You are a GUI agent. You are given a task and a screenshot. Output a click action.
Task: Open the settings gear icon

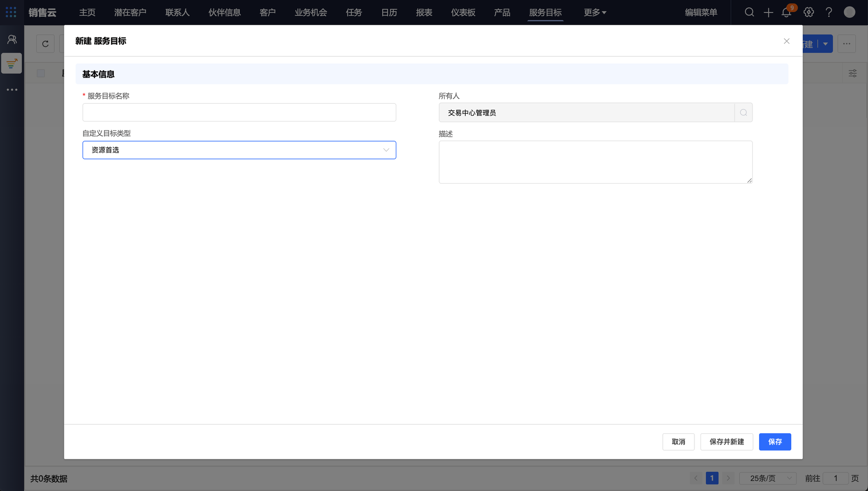(809, 12)
